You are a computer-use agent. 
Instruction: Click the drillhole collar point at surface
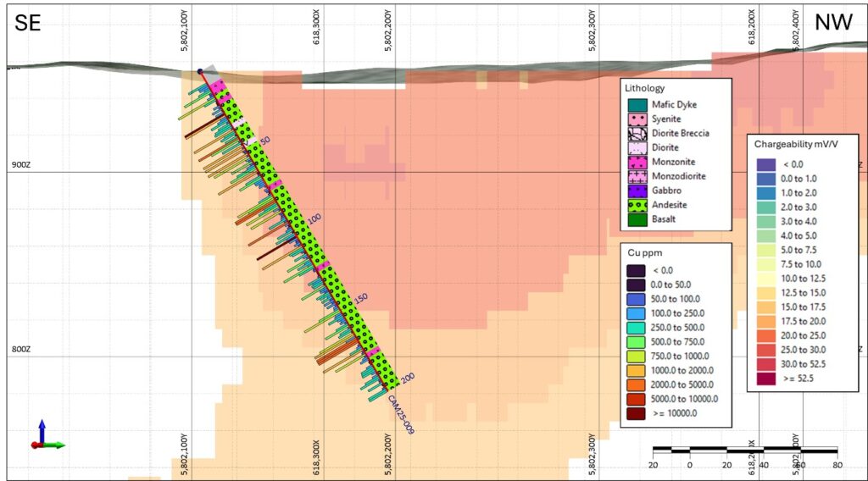pyautogui.click(x=199, y=72)
